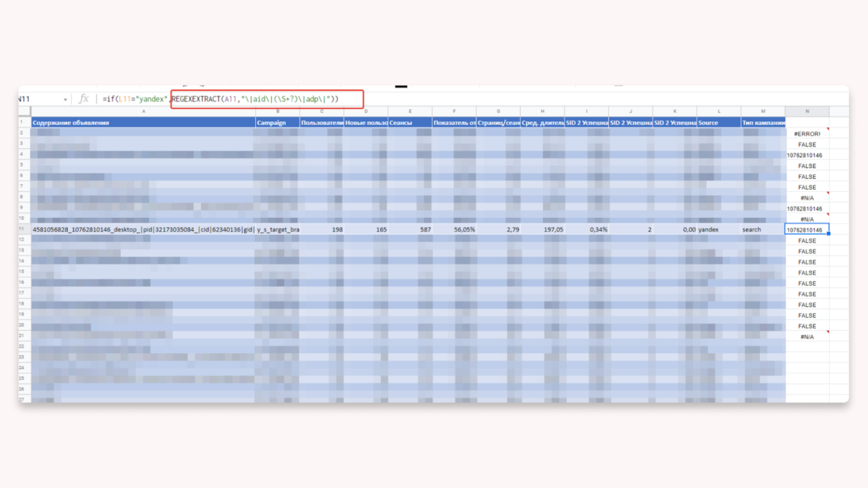The width and height of the screenshot is (868, 488).
Task: Select the cell showing 0,34%
Action: (x=587, y=230)
